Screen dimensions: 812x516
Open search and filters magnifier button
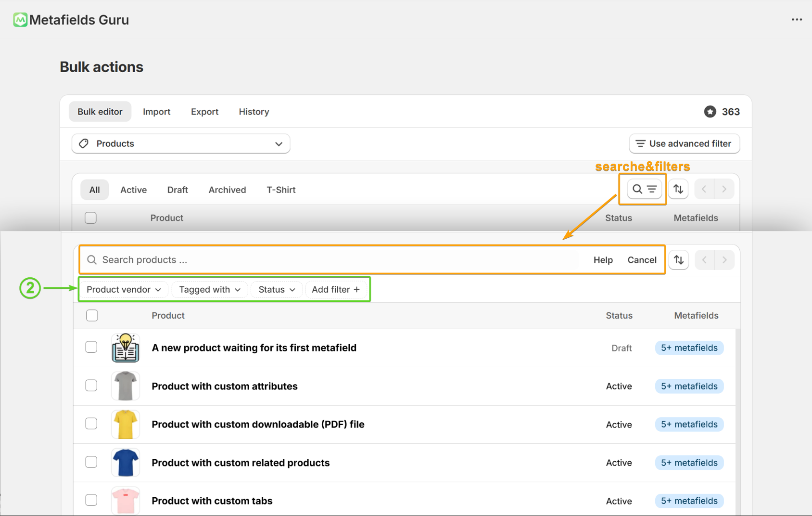click(644, 189)
